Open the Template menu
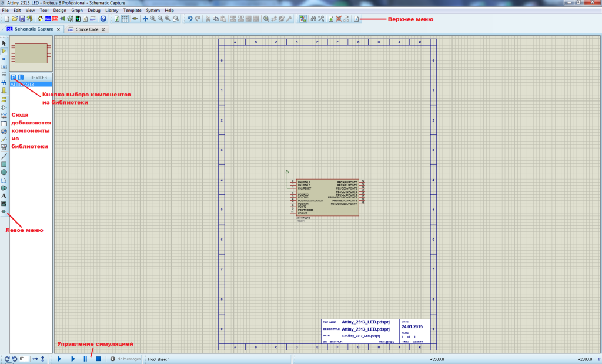Screen dimensions: 602x364 tap(132, 11)
